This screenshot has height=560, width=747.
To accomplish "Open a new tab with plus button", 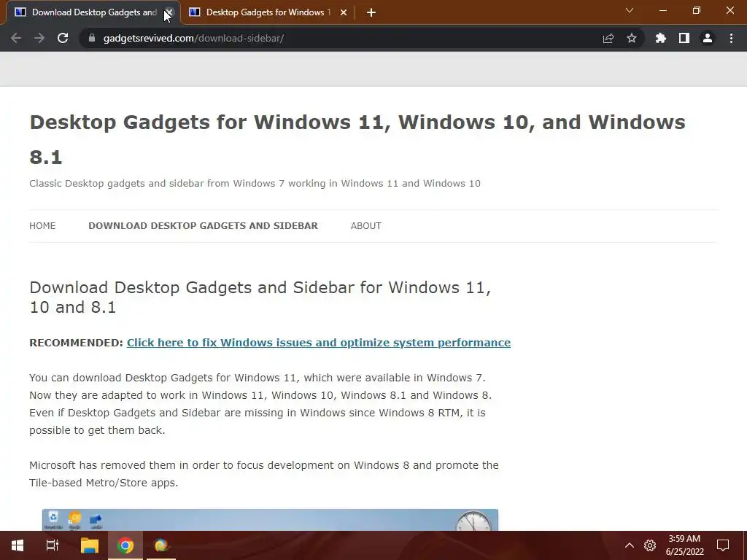I will 371,12.
